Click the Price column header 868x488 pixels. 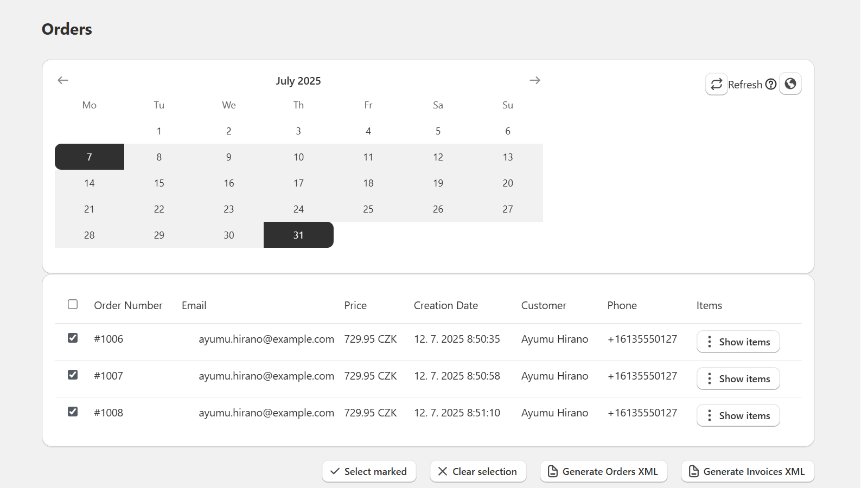[355, 305]
